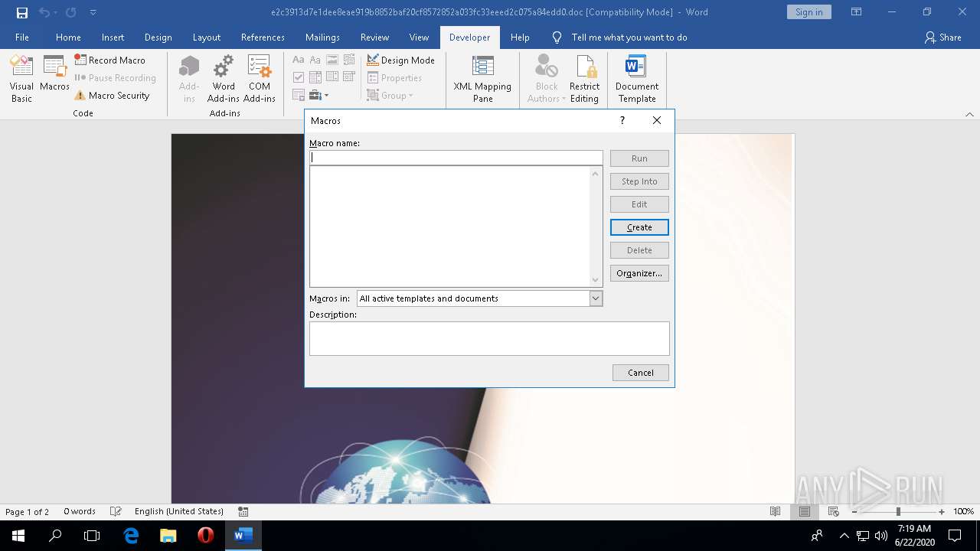Screen dimensions: 980x551
Task: Open Legacy Tools dropdown
Action: (319, 96)
